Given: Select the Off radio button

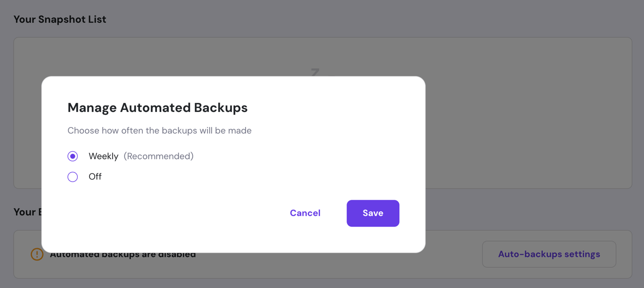Looking at the screenshot, I should pyautogui.click(x=72, y=176).
